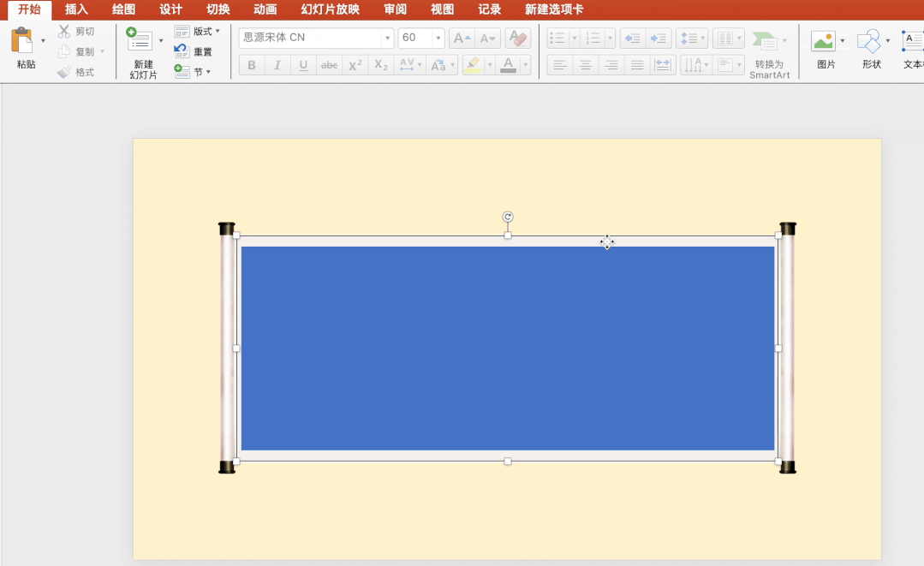Click the character spacing AV icon
The height and width of the screenshot is (566, 924).
click(x=407, y=65)
